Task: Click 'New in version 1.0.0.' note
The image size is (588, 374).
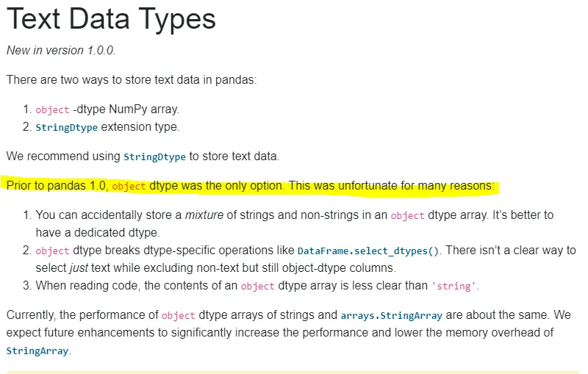Action: [61, 50]
